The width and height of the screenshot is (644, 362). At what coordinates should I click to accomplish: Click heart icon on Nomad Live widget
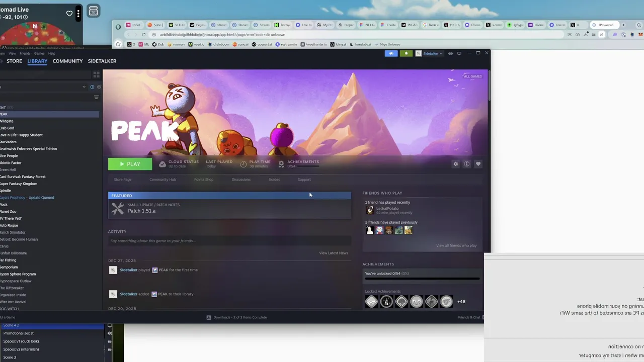point(69,14)
